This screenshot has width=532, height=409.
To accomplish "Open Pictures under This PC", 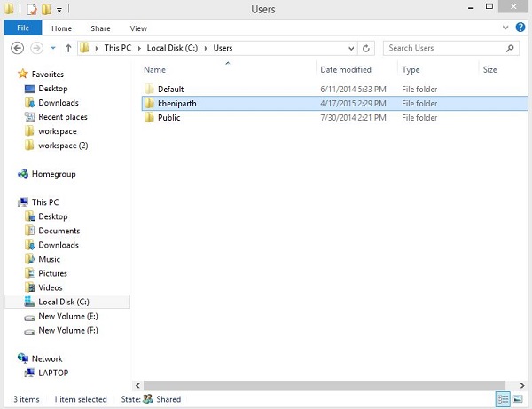I will point(52,273).
